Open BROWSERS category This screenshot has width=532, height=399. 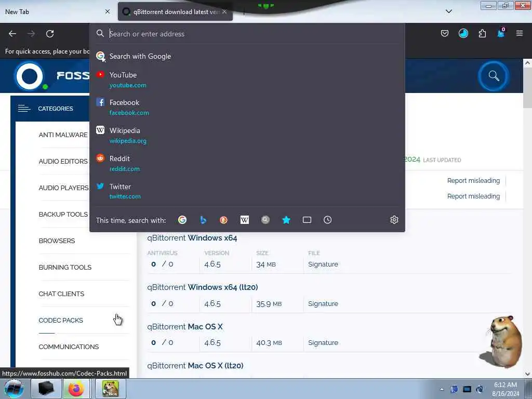(x=57, y=241)
